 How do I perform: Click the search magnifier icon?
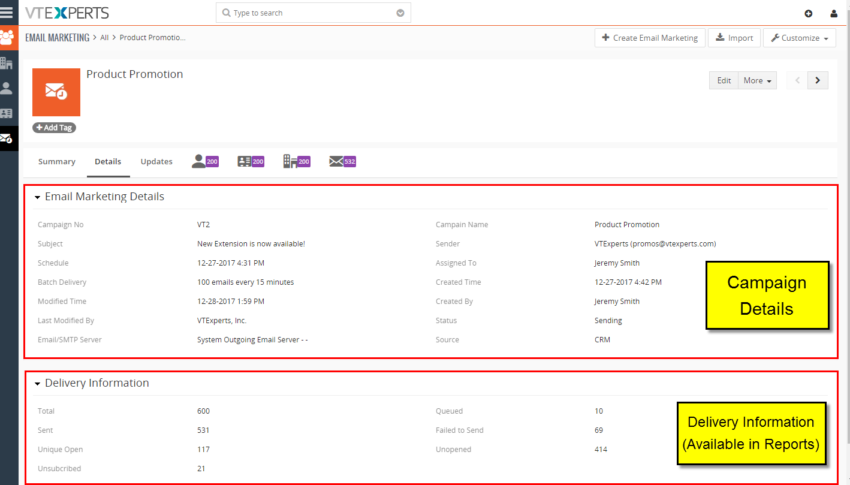(226, 12)
